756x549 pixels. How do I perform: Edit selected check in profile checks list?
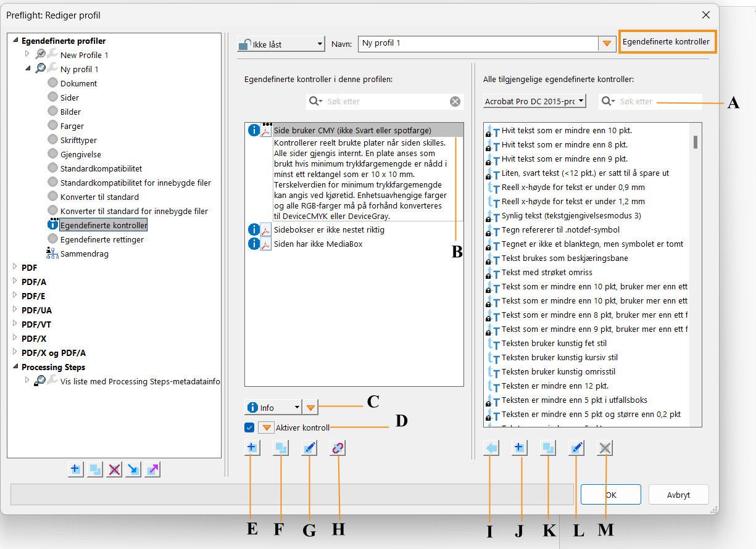tap(310, 448)
